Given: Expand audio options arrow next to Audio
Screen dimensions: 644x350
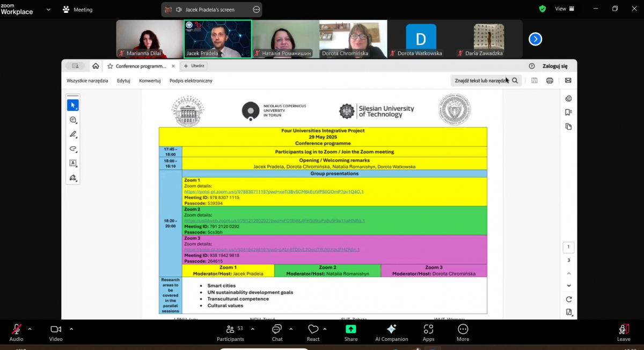Looking at the screenshot, I should [30, 329].
